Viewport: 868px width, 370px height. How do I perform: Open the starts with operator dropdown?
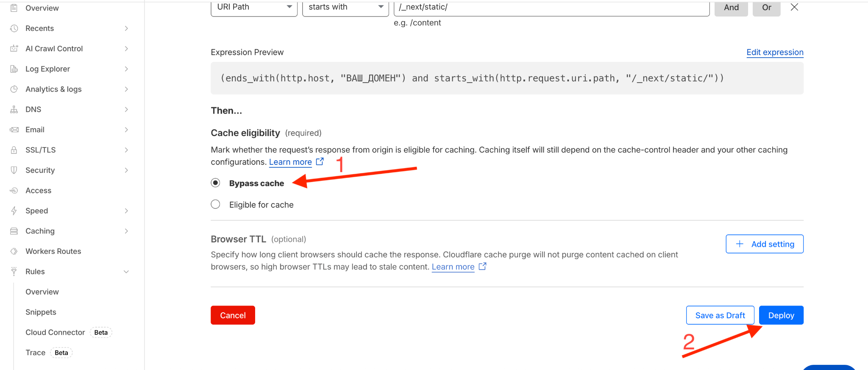click(345, 7)
